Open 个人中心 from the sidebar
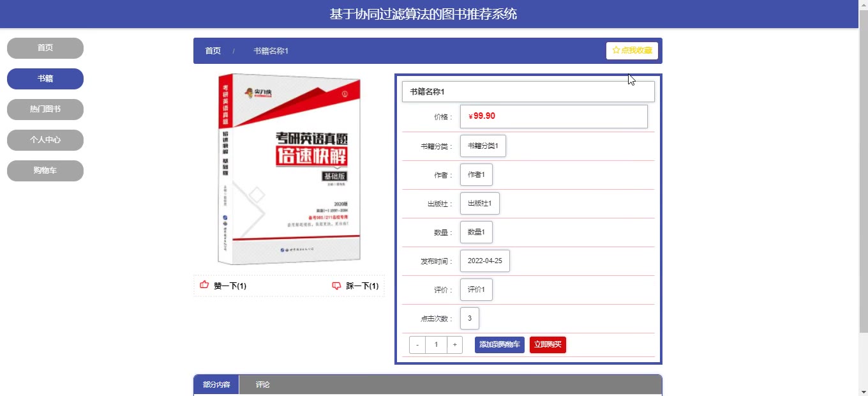Viewport: 868px width, 396px height. point(45,140)
